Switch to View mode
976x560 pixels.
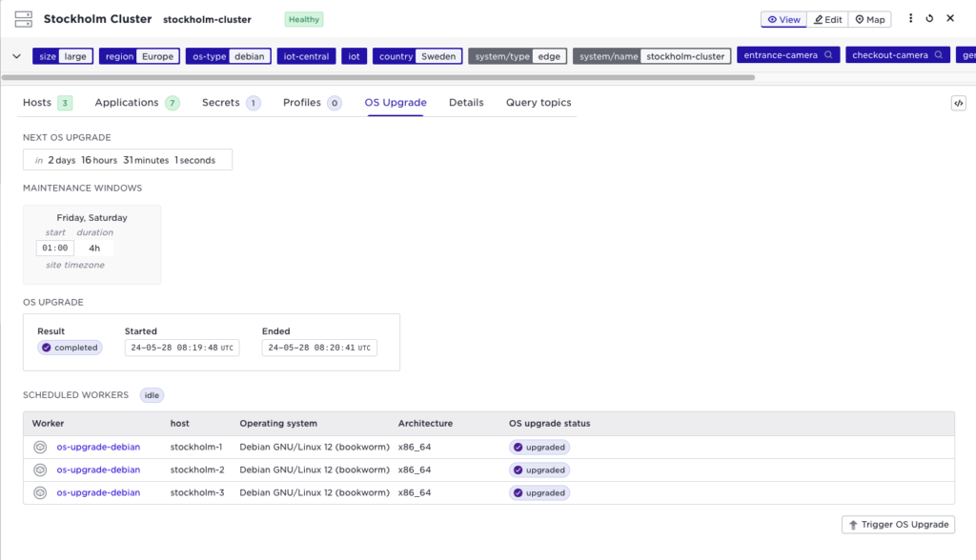tap(783, 19)
